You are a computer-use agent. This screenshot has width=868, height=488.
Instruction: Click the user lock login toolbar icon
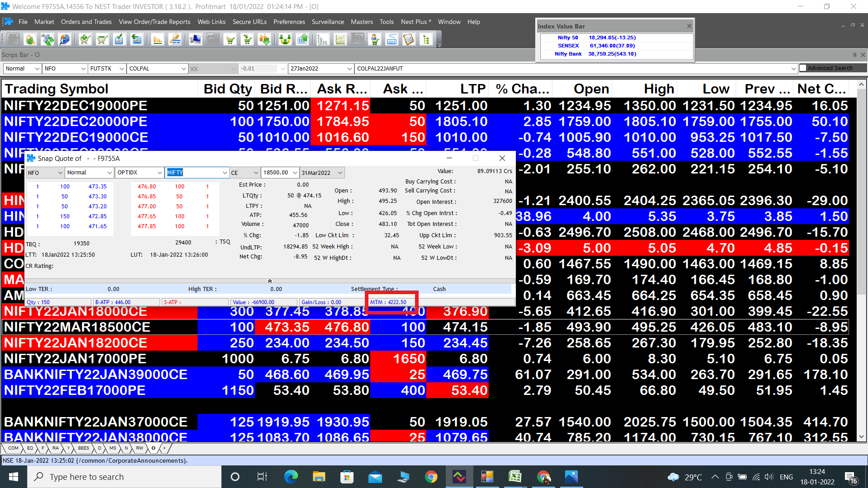click(x=30, y=40)
